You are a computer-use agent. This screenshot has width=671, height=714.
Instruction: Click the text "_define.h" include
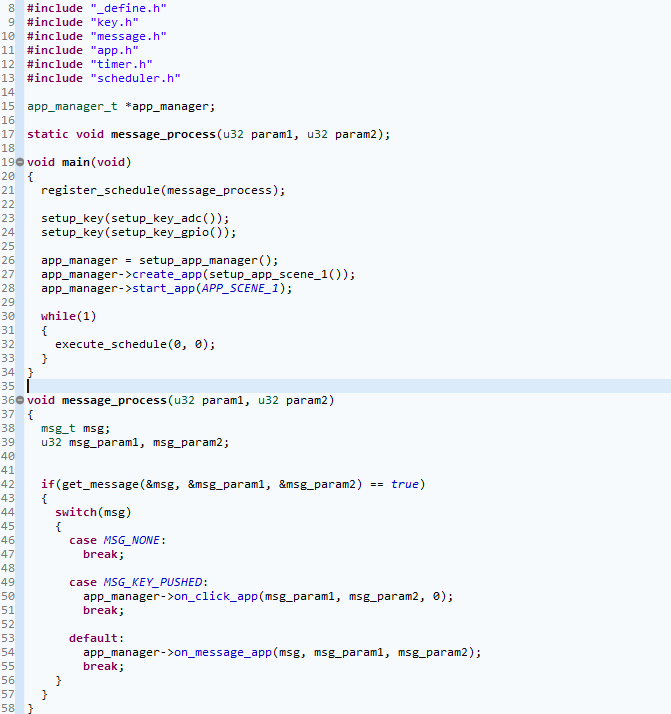(x=128, y=8)
